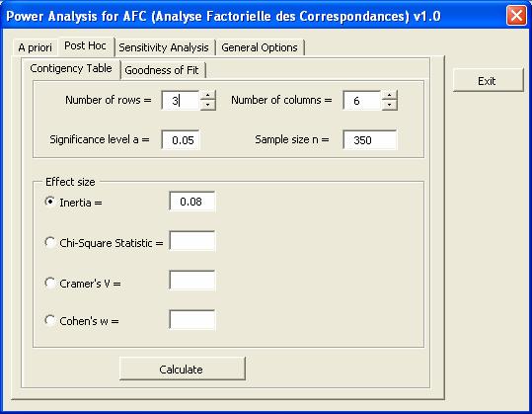Screen dimensions: 532x414
Task: Open the Sensitivity Analysis tab
Action: coord(164,47)
